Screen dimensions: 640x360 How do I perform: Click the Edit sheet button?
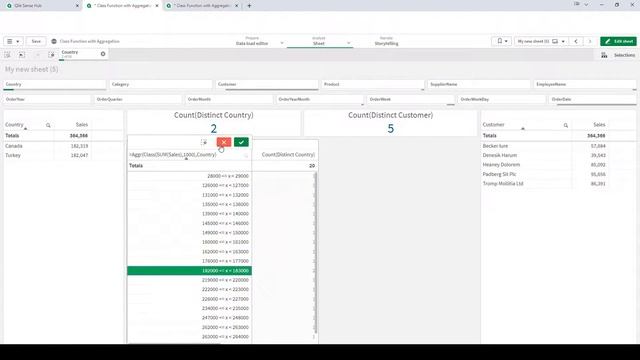tap(618, 41)
